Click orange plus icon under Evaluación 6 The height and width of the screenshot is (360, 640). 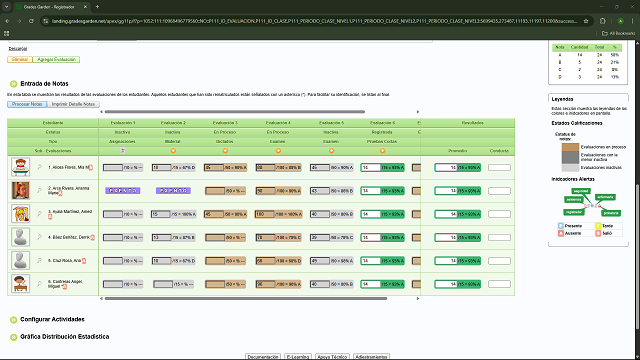click(382, 151)
